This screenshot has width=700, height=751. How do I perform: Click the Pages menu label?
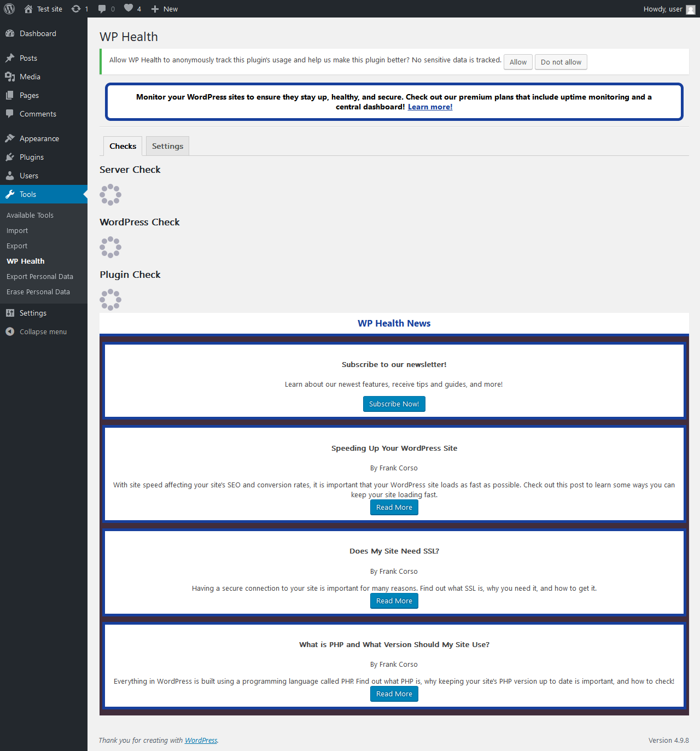coord(29,95)
